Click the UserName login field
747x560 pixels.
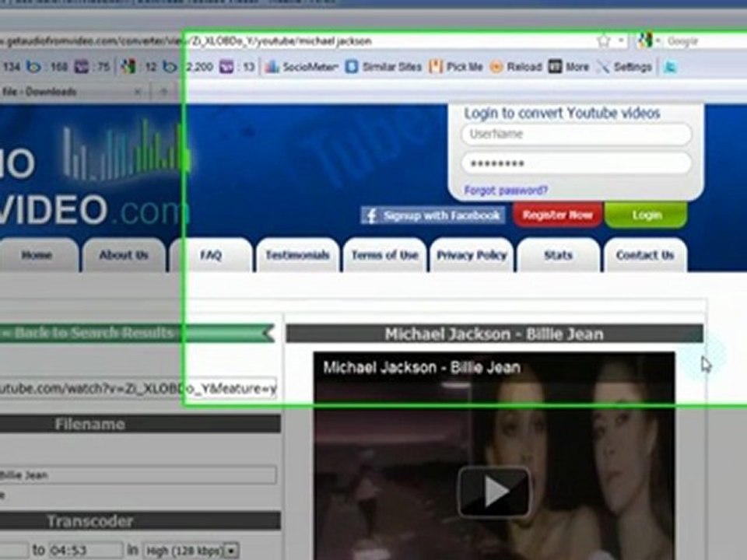click(x=577, y=134)
